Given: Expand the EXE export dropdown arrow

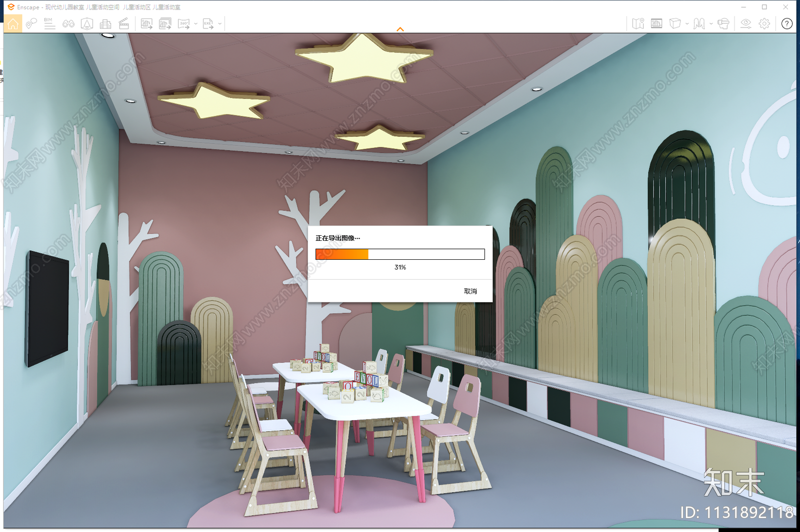Looking at the screenshot, I should (x=220, y=23).
